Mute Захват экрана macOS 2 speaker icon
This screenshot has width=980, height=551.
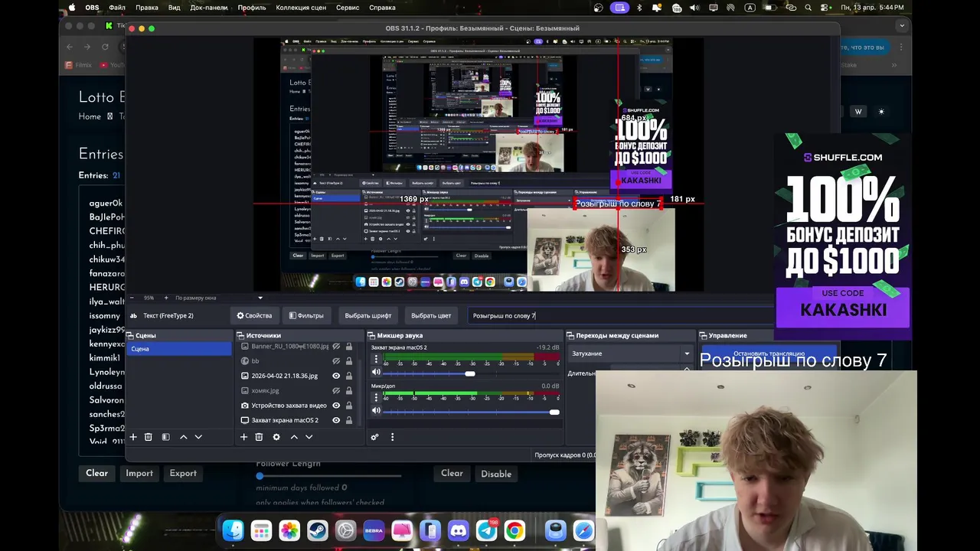tap(376, 373)
